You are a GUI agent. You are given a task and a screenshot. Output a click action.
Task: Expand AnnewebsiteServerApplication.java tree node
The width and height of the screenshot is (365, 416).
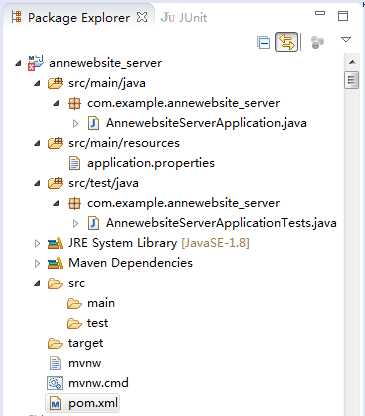tap(75, 123)
